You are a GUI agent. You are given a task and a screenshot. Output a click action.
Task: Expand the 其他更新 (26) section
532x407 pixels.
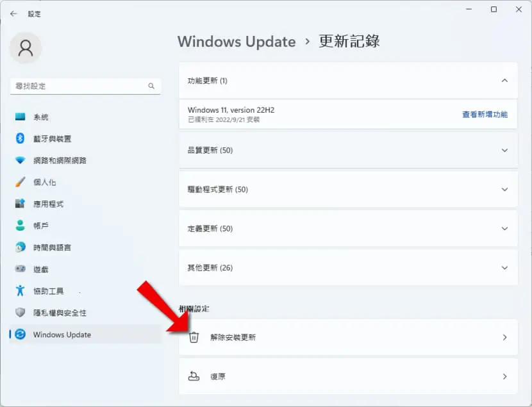pyautogui.click(x=348, y=268)
